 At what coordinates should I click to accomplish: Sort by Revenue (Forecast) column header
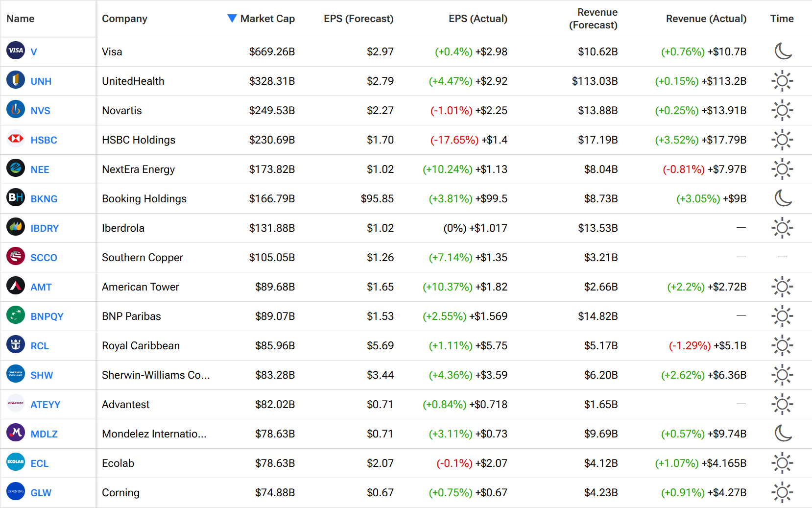pos(593,19)
